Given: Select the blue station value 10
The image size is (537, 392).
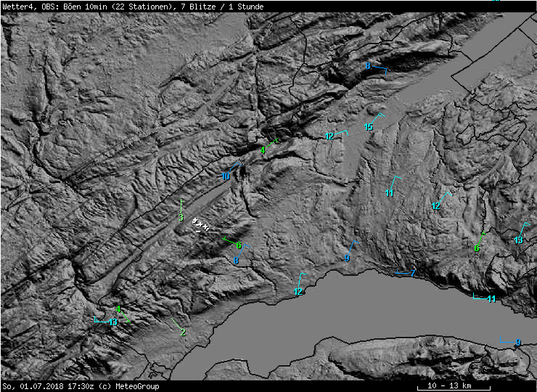Looking at the screenshot, I should 226,176.
